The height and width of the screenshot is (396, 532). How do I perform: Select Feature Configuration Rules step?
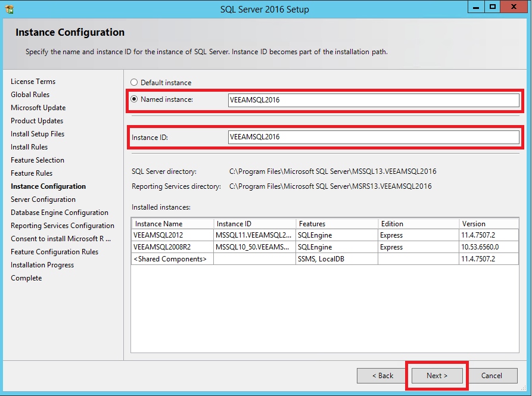[x=55, y=252]
